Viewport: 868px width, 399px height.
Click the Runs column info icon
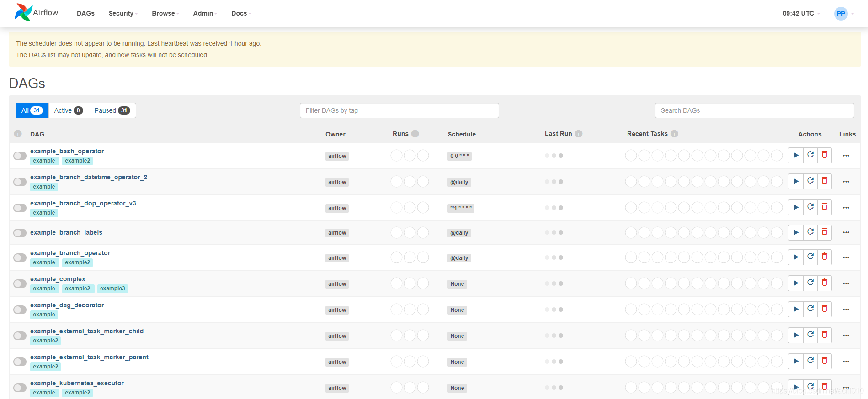click(x=415, y=134)
